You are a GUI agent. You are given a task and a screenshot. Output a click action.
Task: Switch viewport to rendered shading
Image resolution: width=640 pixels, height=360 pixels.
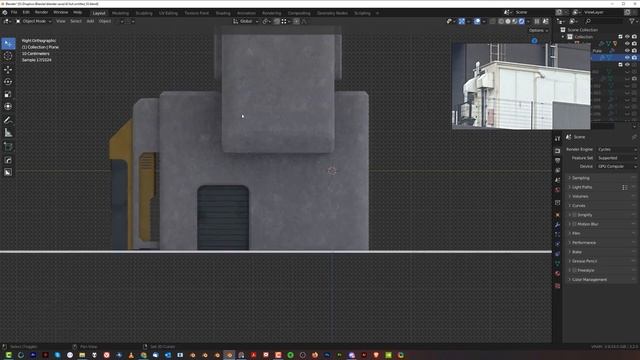pyautogui.click(x=521, y=21)
